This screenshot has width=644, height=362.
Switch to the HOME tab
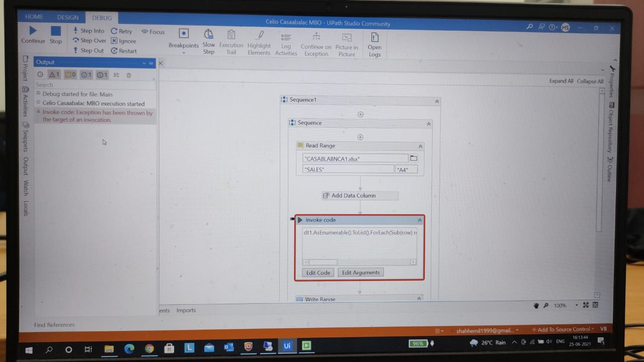(x=34, y=17)
